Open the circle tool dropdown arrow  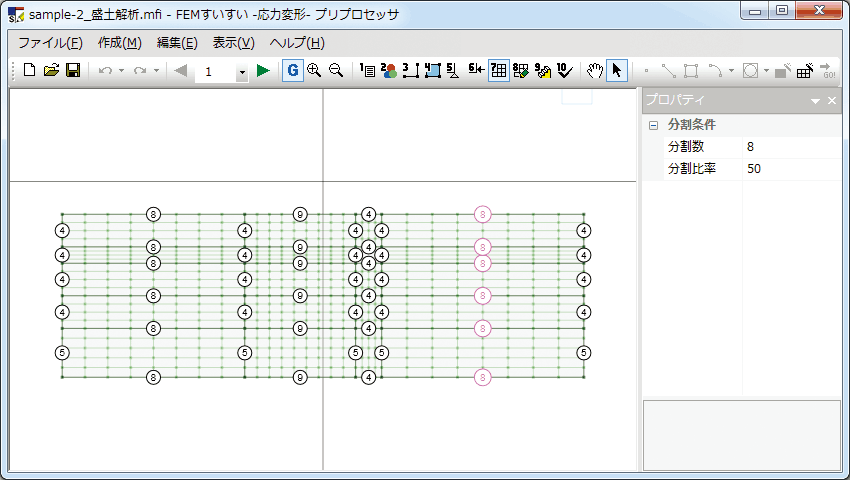[766, 71]
